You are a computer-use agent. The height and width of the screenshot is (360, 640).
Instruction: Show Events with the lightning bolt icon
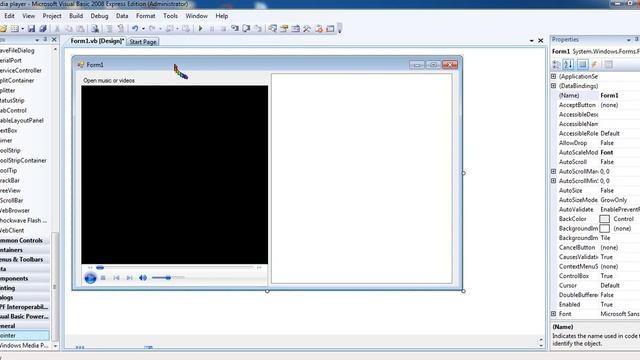(x=595, y=64)
